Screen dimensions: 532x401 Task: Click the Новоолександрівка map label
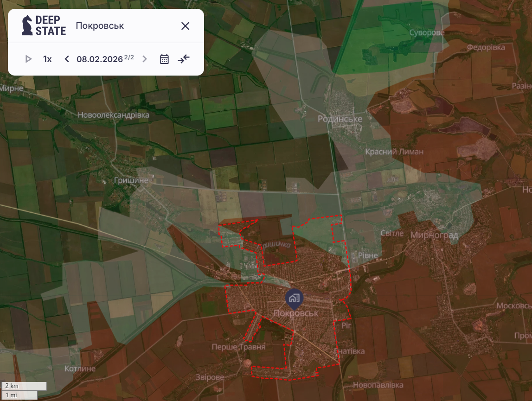[114, 115]
